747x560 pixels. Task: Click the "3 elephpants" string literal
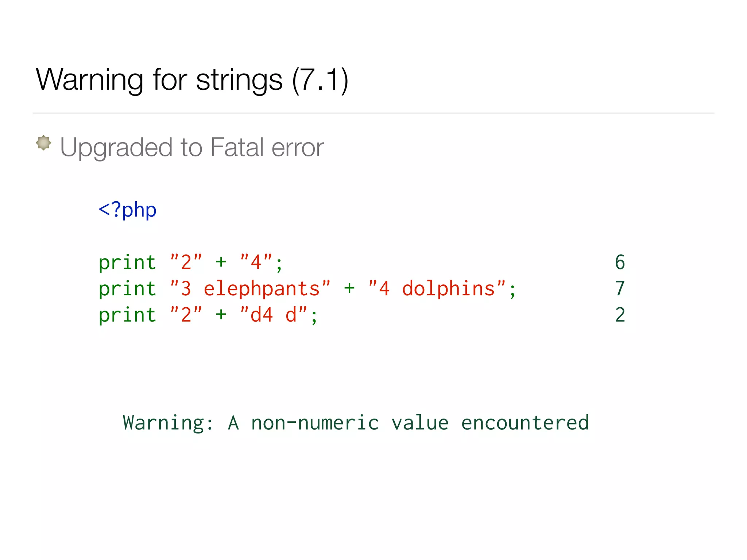(250, 289)
